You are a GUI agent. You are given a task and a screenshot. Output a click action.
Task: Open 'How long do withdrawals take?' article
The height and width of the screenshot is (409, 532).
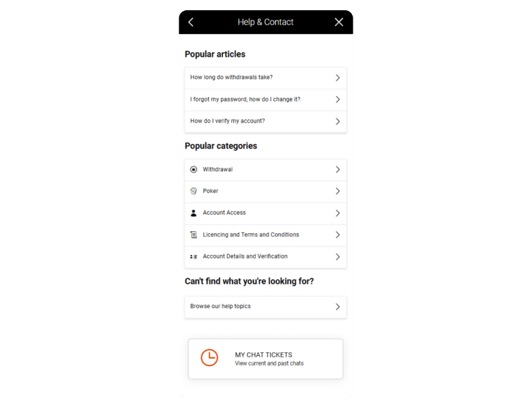point(232,78)
